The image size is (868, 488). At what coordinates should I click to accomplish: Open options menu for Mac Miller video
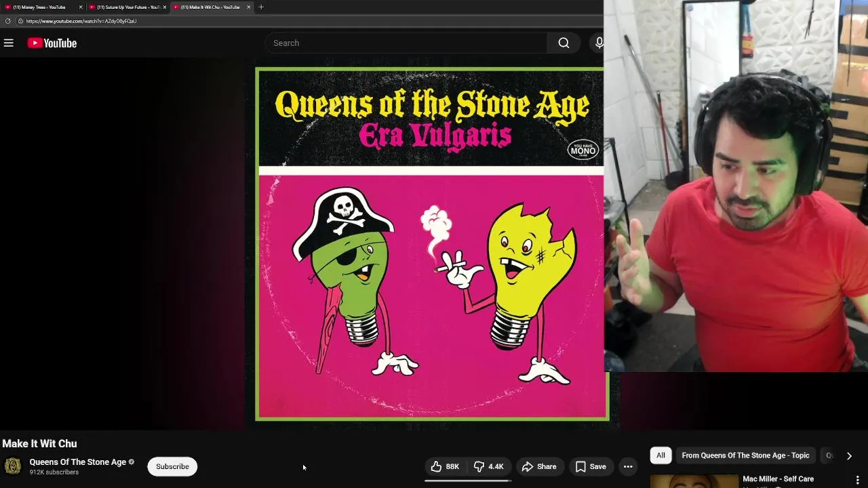pos(857,480)
